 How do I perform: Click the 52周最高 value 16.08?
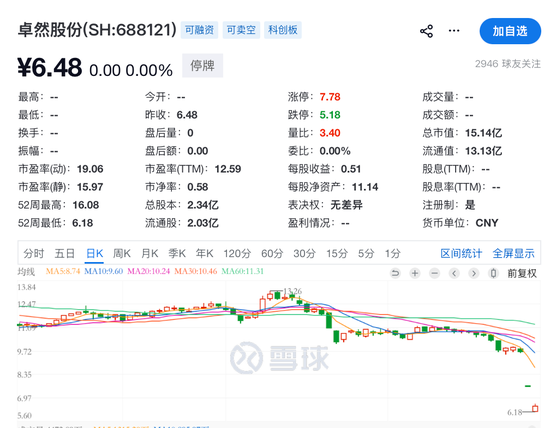(86, 205)
